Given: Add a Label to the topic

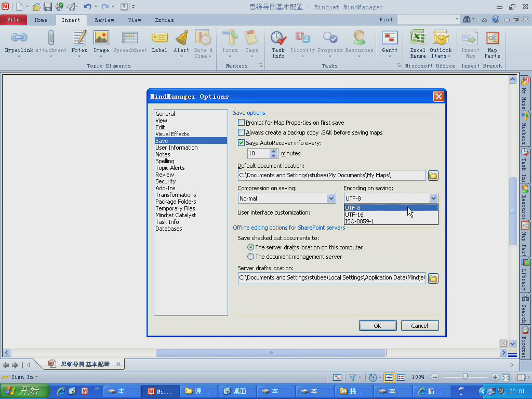Looking at the screenshot, I should (159, 42).
